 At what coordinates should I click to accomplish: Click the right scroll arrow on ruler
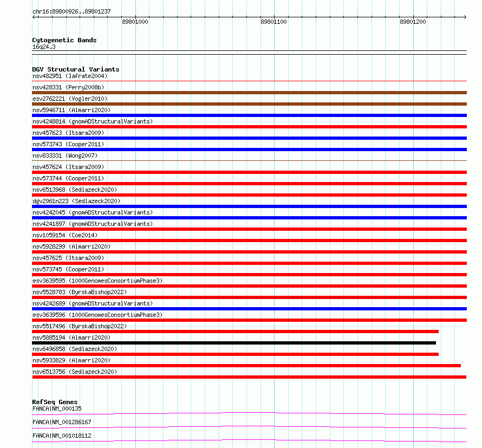465,17
